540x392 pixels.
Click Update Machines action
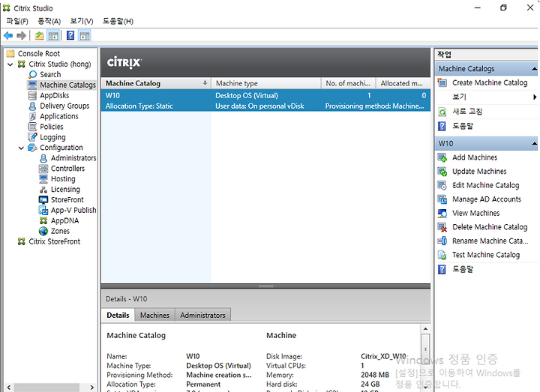point(479,171)
